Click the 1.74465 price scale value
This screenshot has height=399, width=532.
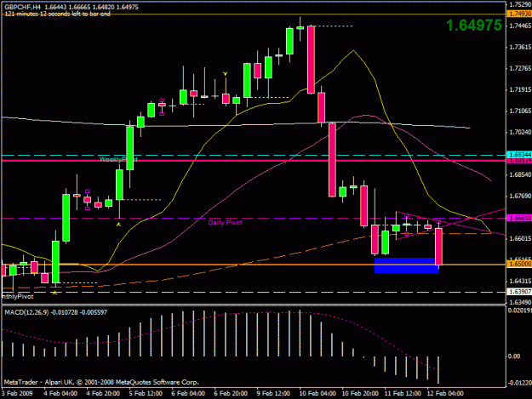click(520, 26)
